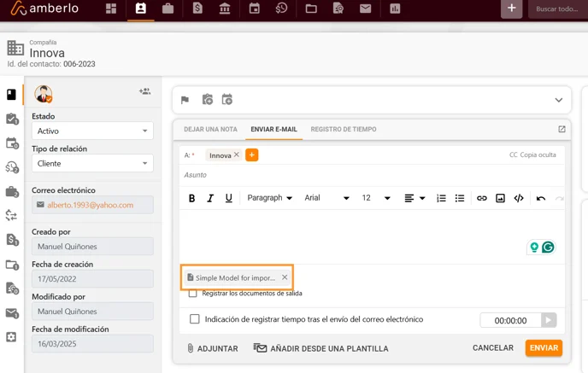The image size is (588, 373).
Task: Click the add task clipboard icon in action bar
Action: click(208, 100)
